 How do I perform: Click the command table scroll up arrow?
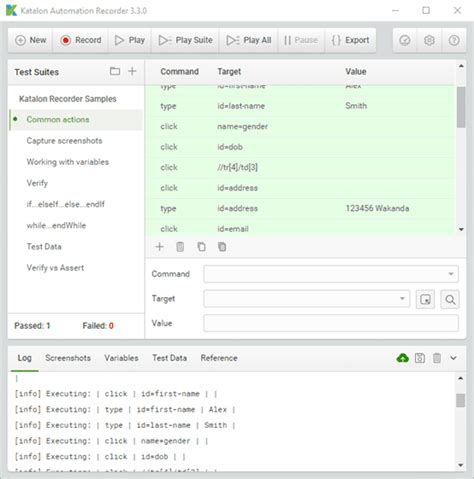click(x=461, y=66)
